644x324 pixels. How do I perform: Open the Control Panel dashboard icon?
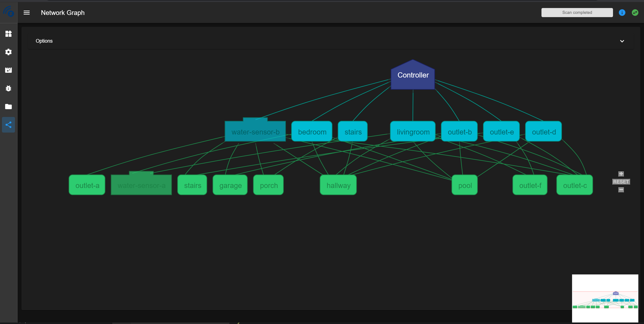pos(8,34)
